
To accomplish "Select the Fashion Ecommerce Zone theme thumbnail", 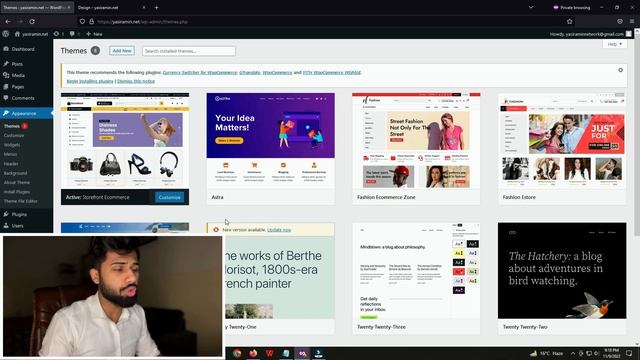I will pyautogui.click(x=416, y=141).
